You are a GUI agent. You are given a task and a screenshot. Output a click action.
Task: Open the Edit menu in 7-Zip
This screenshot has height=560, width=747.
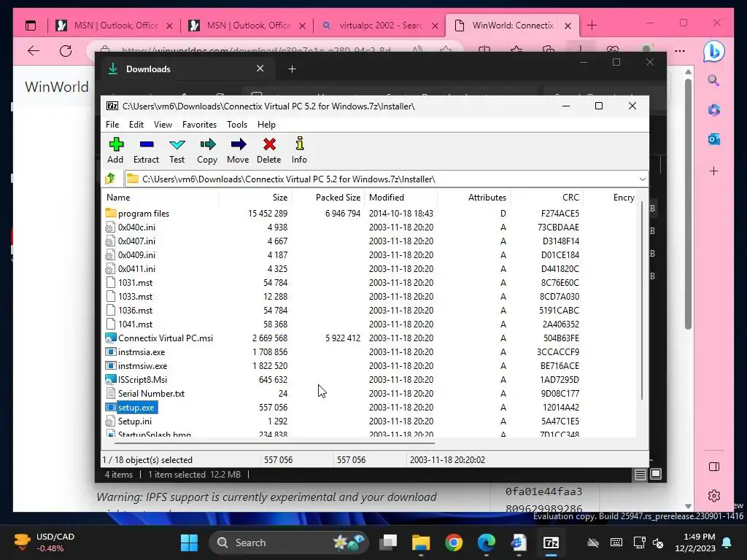136,124
